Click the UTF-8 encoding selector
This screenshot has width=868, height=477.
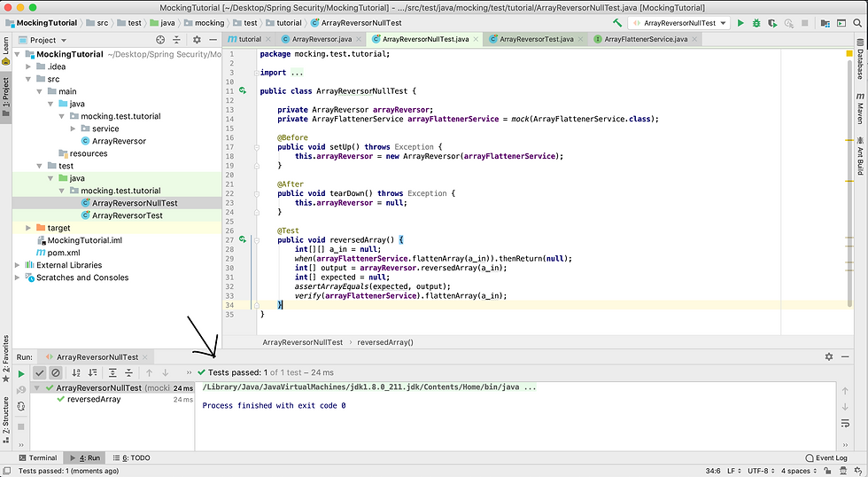(x=761, y=471)
